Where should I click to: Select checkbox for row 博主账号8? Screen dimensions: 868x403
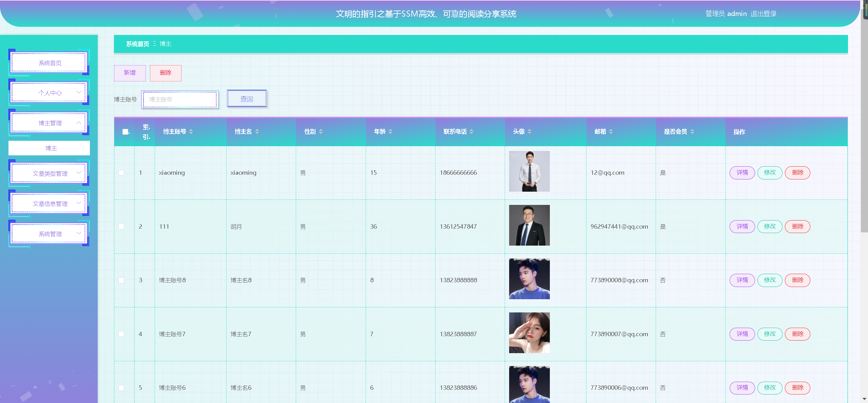(121, 280)
